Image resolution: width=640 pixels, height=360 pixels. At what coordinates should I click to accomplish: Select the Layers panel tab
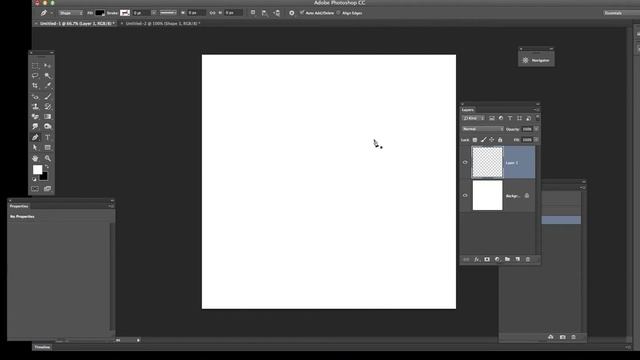(468, 110)
